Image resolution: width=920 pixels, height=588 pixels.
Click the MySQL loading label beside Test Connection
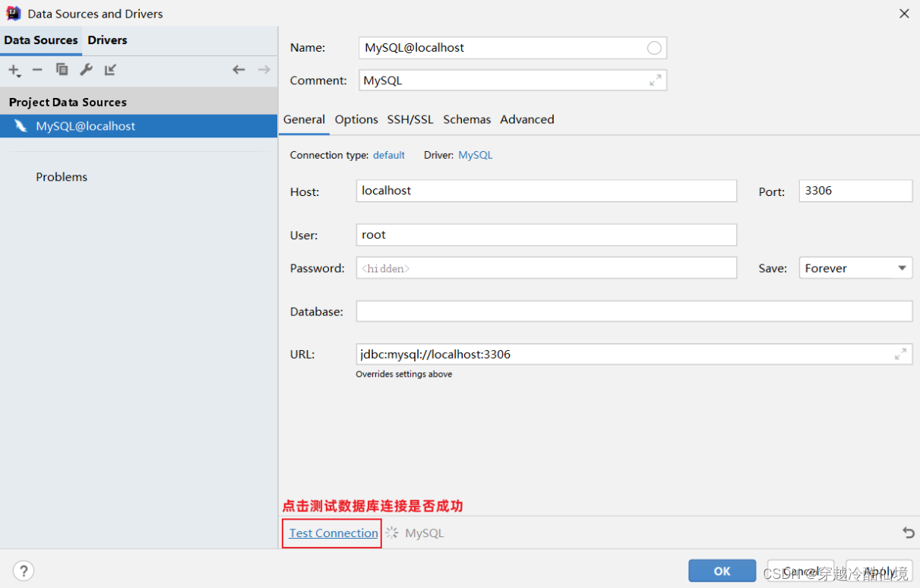424,533
